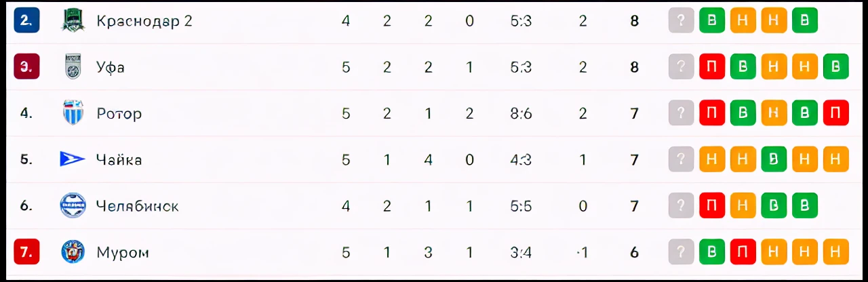Image resolution: width=868 pixels, height=282 pixels.
Task: Open upcoming match icon for Муром
Action: click(682, 252)
